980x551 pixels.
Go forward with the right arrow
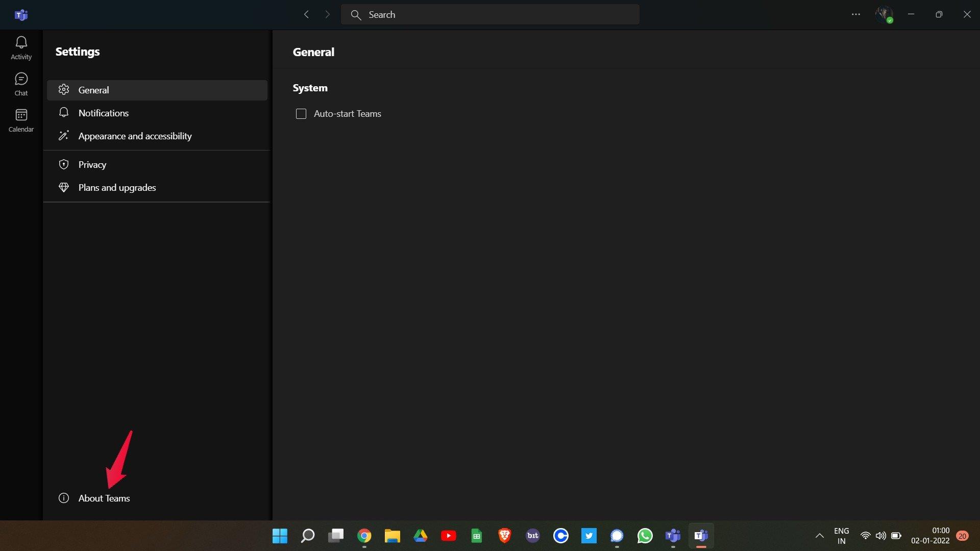[327, 15]
